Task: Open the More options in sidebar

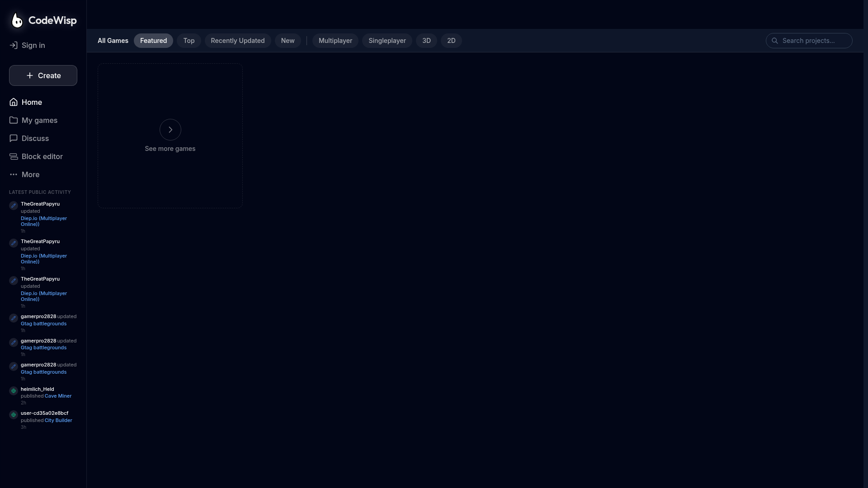Action: (30, 174)
